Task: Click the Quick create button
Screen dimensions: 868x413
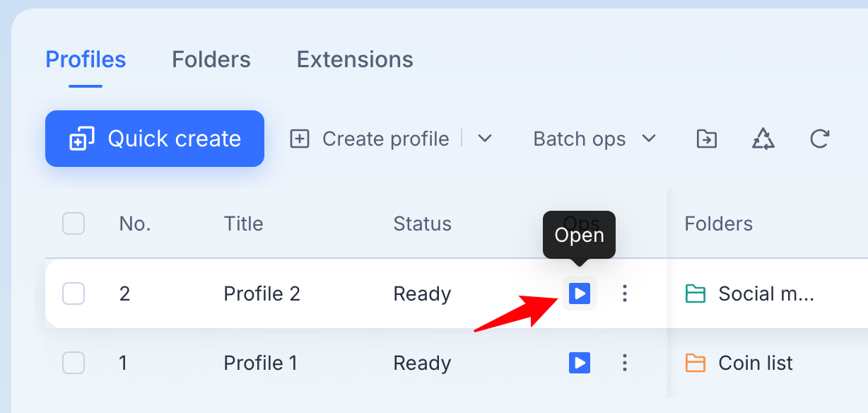Action: [x=155, y=139]
